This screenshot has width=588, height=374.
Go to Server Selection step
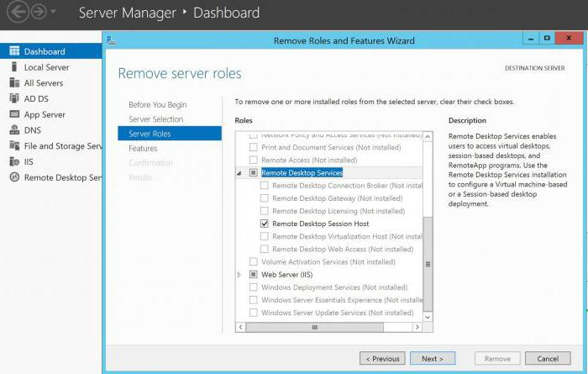[156, 119]
